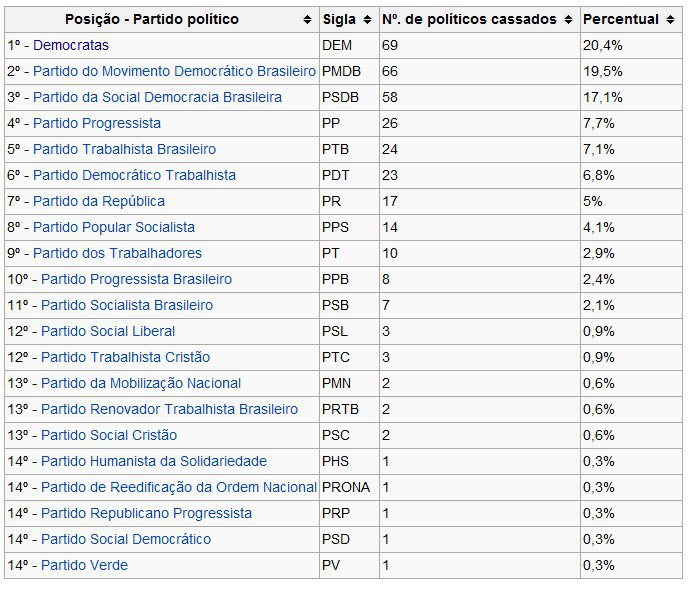Open the Partido Verde link
Image resolution: width=691 pixels, height=589 pixels.
[84, 565]
